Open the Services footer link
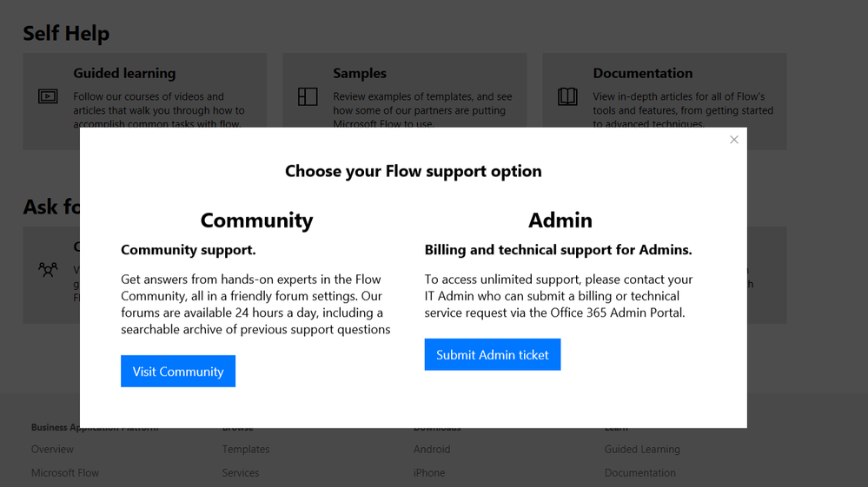Screen dimensions: 868x487 point(241,473)
